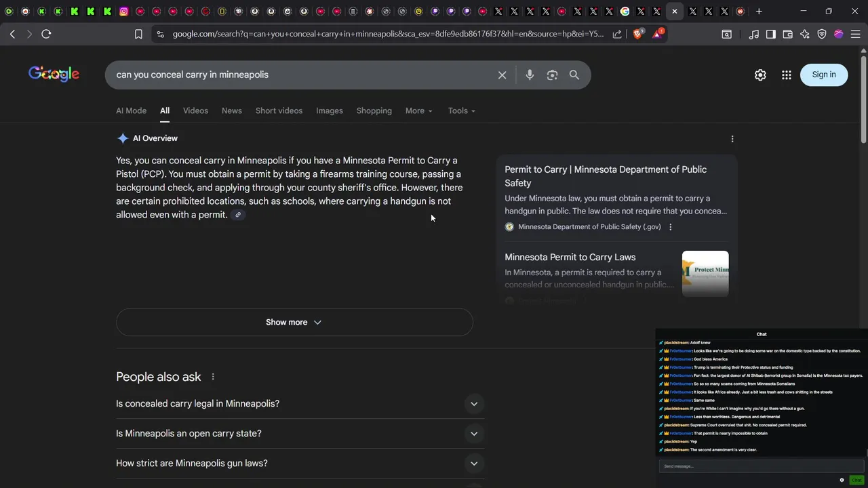Open Shopping results tab
The height and width of the screenshot is (488, 868).
374,111
